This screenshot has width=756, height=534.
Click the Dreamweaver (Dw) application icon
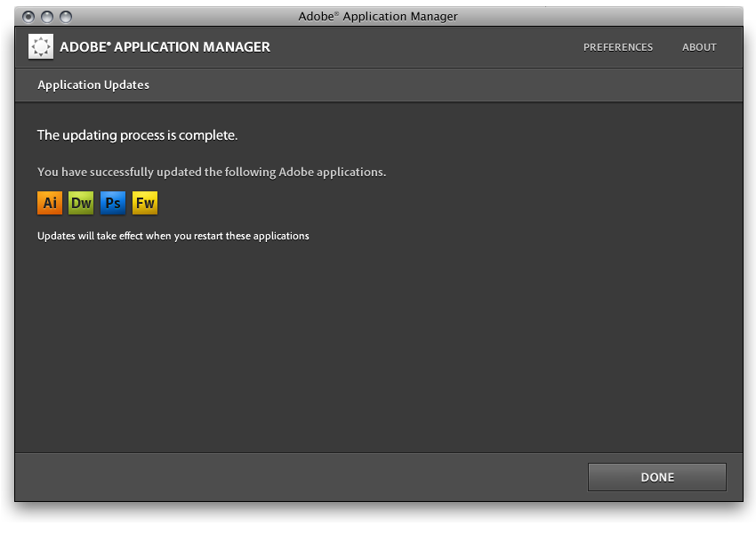coord(81,203)
